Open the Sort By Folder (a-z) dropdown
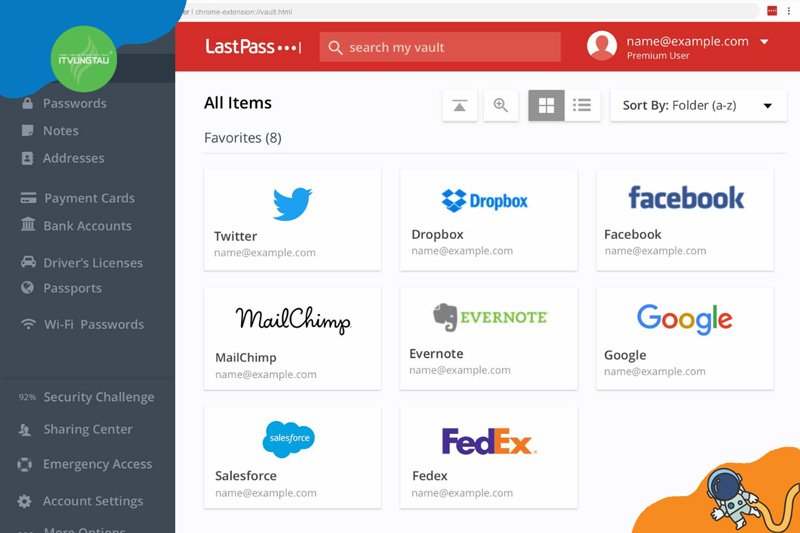Viewport: 800px width, 533px height. pyautogui.click(x=698, y=106)
